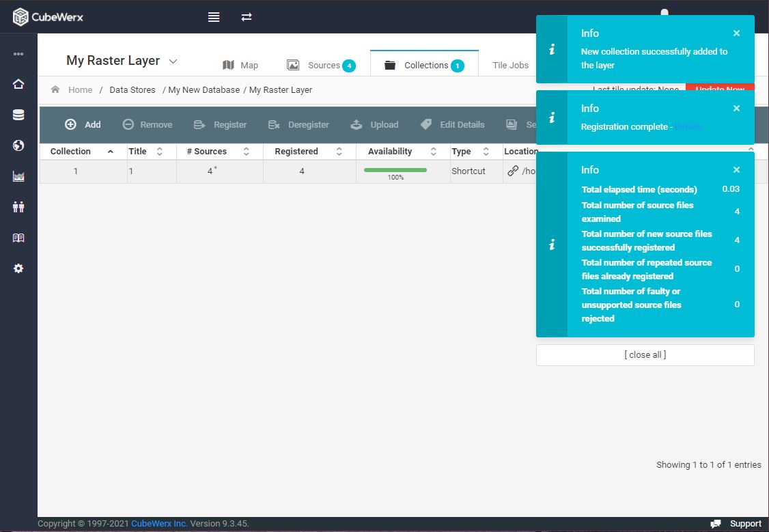The image size is (769, 532).
Task: Open the Data Stores database icon in sidebar
Action: [18, 115]
